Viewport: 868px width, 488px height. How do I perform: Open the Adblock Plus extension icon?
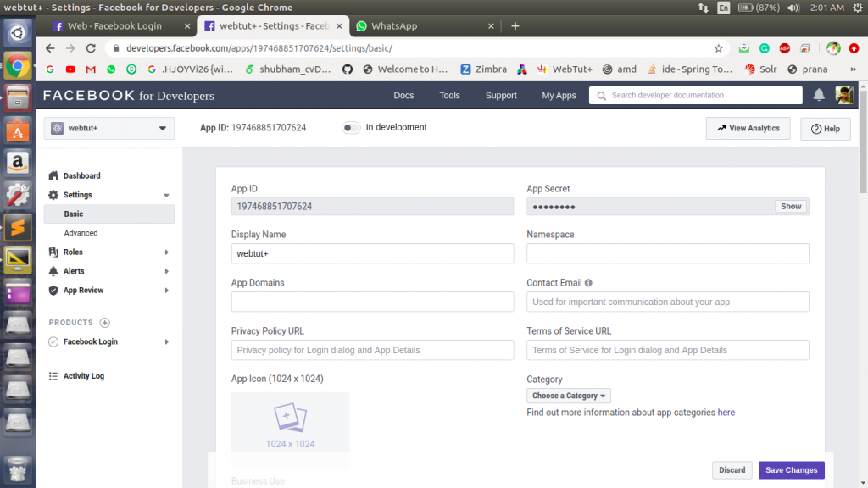(x=784, y=48)
